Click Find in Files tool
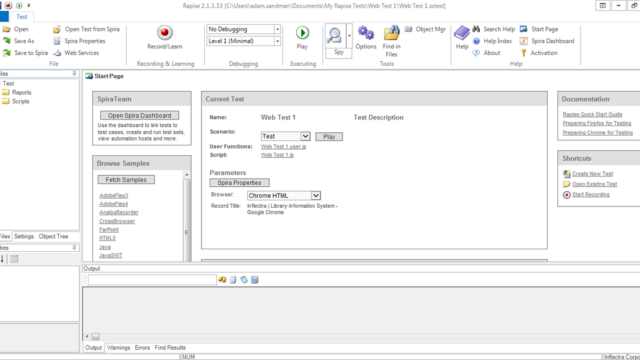640x360 pixels. [391, 41]
